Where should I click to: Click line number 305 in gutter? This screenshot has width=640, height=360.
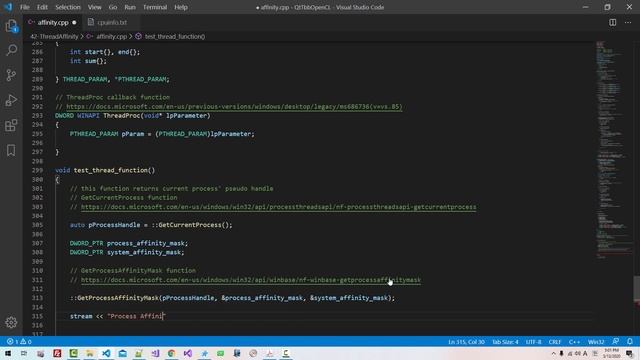(37, 225)
